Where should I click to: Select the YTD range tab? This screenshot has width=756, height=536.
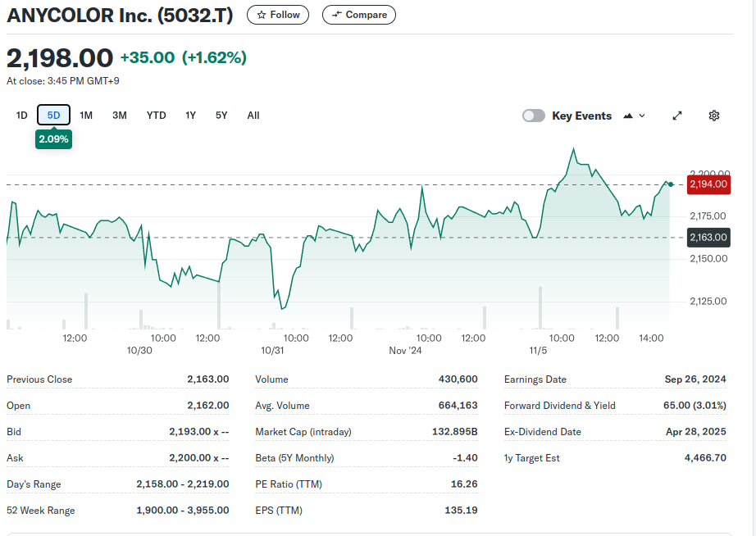click(x=157, y=116)
